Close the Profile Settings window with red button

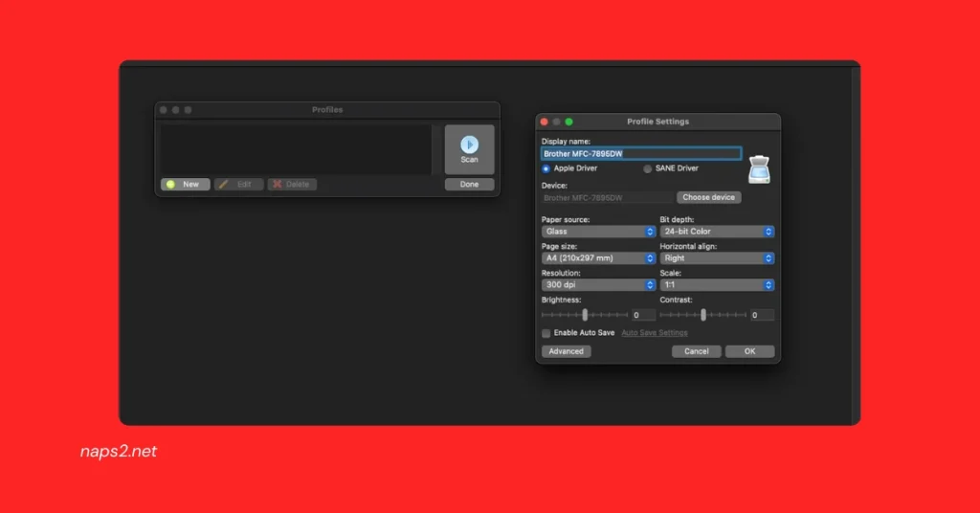pos(545,122)
